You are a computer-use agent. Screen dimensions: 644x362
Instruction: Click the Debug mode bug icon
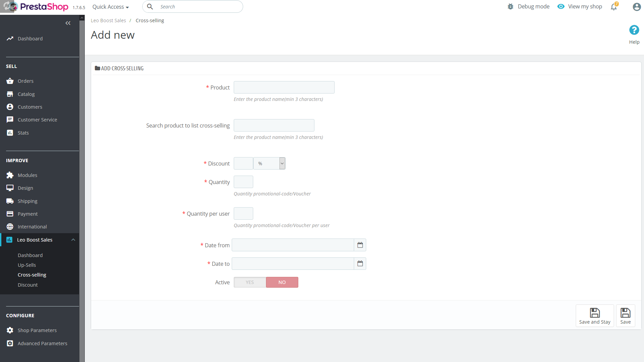pos(510,7)
